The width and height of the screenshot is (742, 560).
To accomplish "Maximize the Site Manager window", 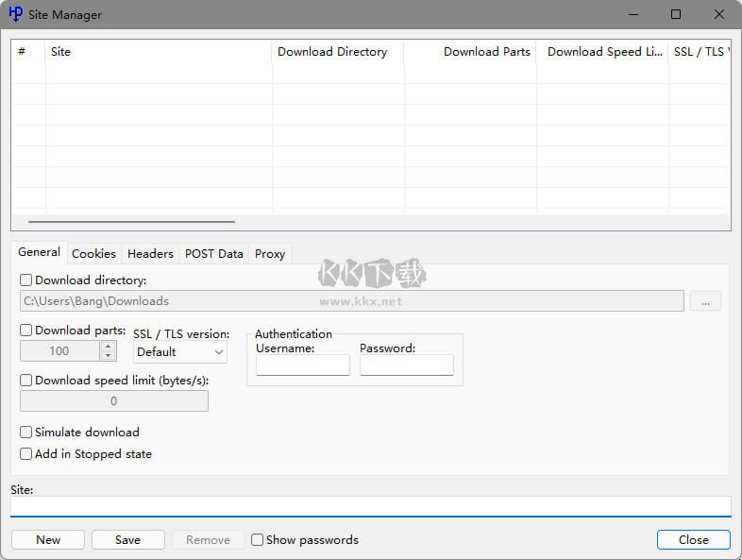I will [x=675, y=14].
